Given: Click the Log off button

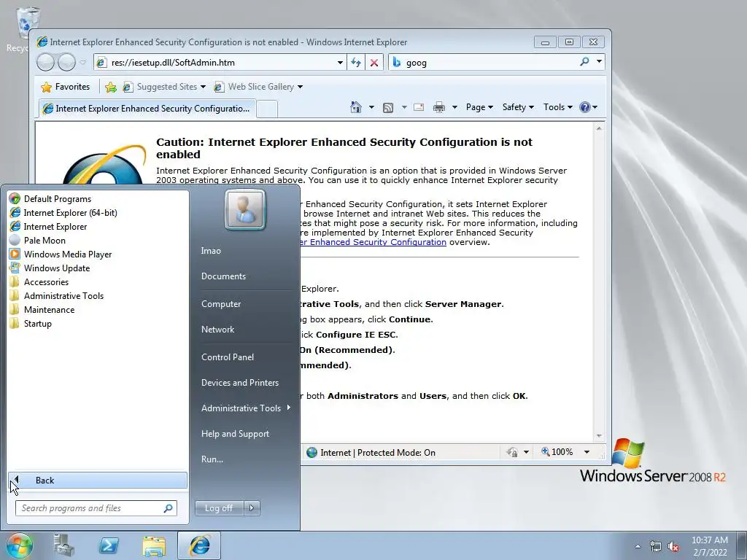Looking at the screenshot, I should (x=219, y=508).
